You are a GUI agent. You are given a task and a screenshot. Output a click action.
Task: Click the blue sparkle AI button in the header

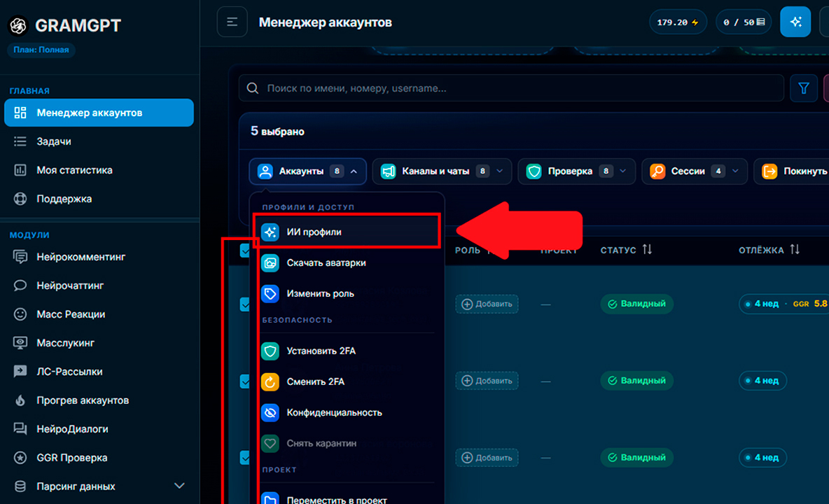click(795, 22)
